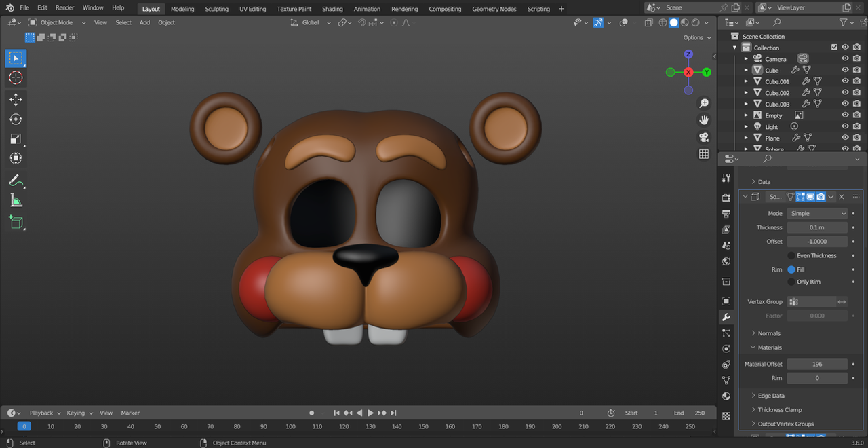Image resolution: width=868 pixels, height=448 pixels.
Task: Open the Global transform orientation dropdown
Action: point(311,22)
